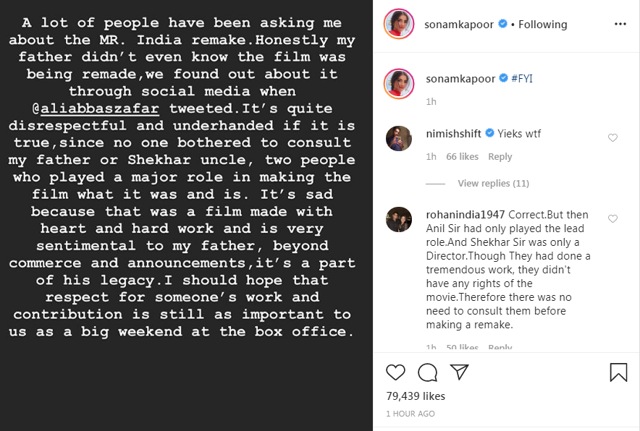Like nimishshift's comment heart
The width and height of the screenshot is (640, 431).
click(x=613, y=138)
